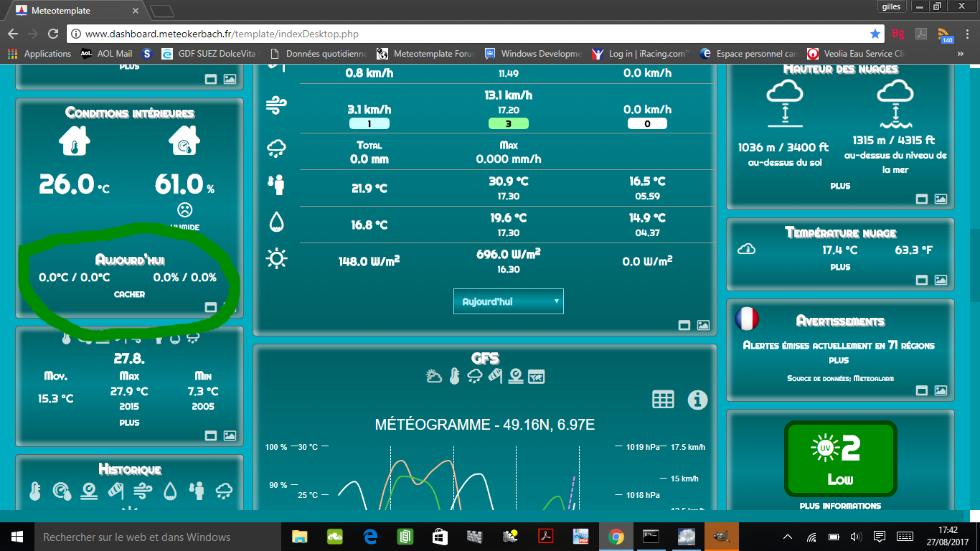Open the GFS data table grid icon

(x=663, y=400)
